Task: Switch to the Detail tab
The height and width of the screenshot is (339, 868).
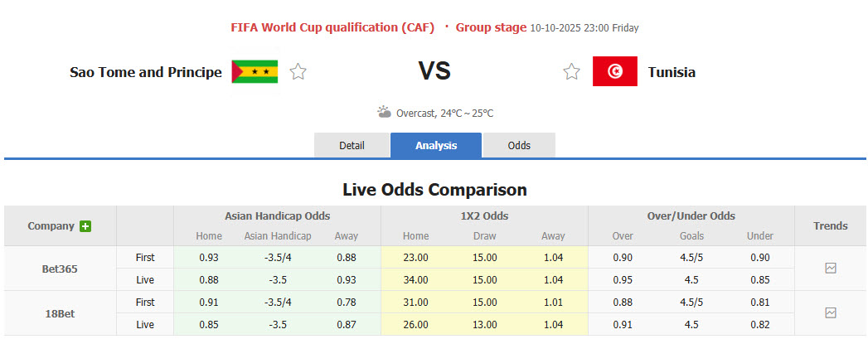Action: tap(352, 146)
